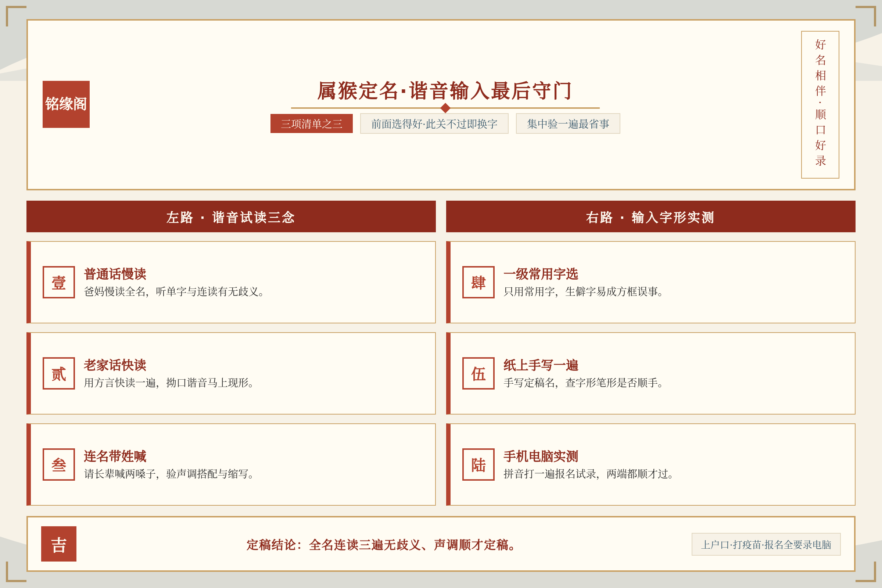The height and width of the screenshot is (588, 882).
Task: Click the heading 纸上手写一遍
Action: pyautogui.click(x=541, y=365)
